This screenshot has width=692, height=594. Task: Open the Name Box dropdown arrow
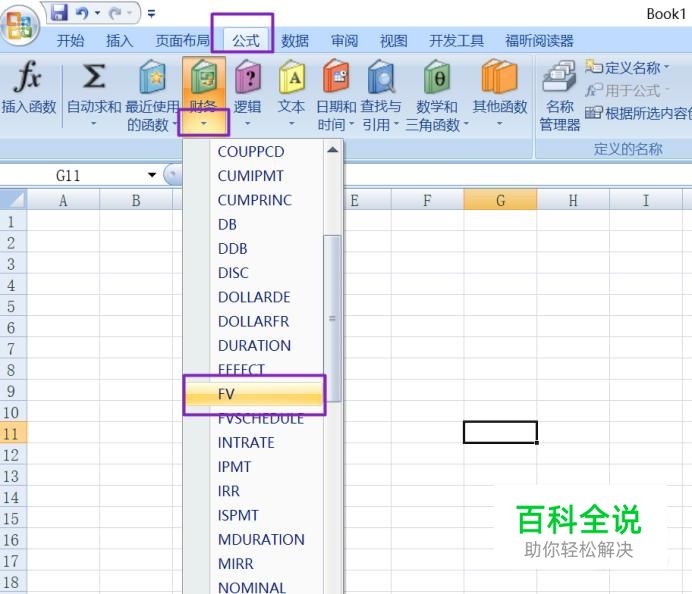click(x=152, y=175)
